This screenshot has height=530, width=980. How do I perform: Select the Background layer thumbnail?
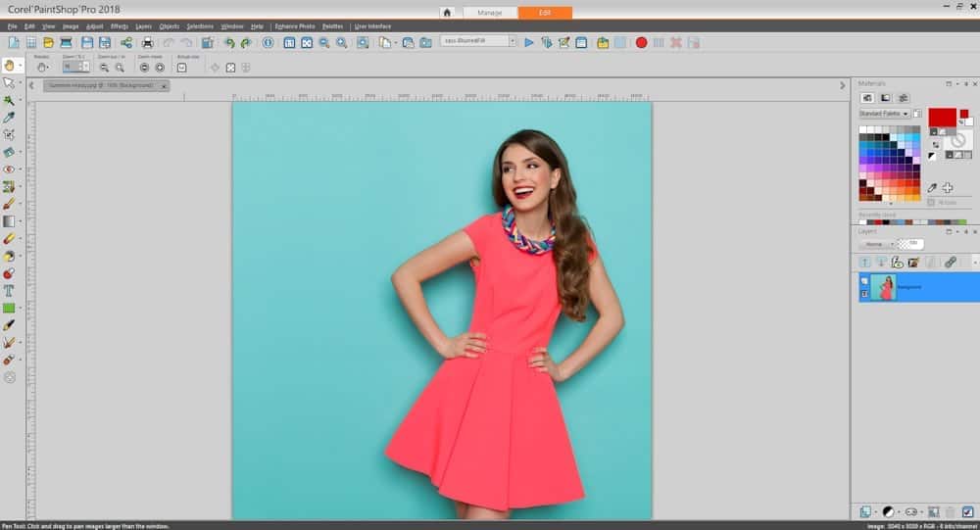[883, 287]
